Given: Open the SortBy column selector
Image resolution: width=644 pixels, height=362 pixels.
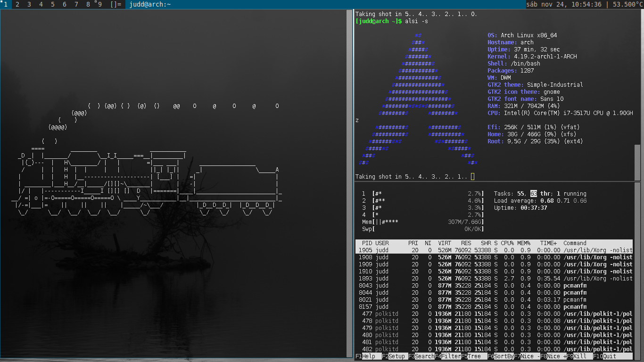Looking at the screenshot, I should (500, 356).
